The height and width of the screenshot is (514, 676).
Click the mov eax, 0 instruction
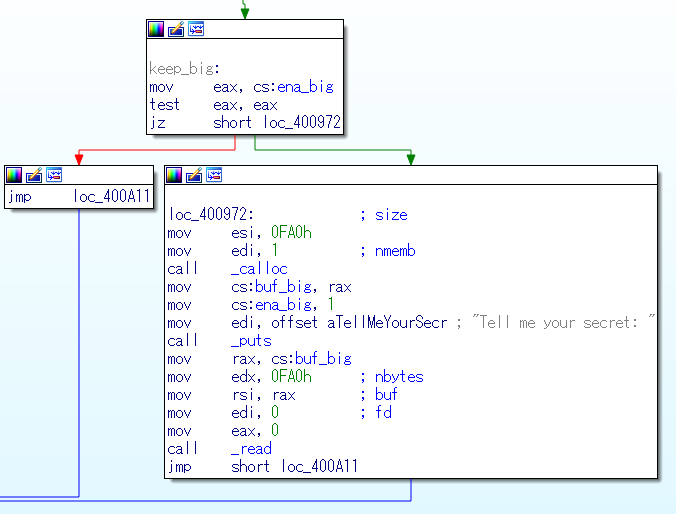pos(223,431)
